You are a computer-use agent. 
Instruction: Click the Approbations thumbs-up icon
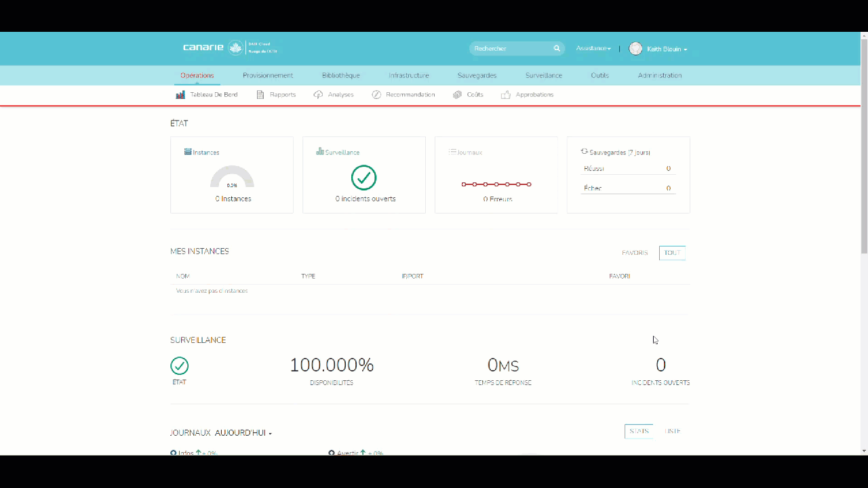pyautogui.click(x=506, y=95)
